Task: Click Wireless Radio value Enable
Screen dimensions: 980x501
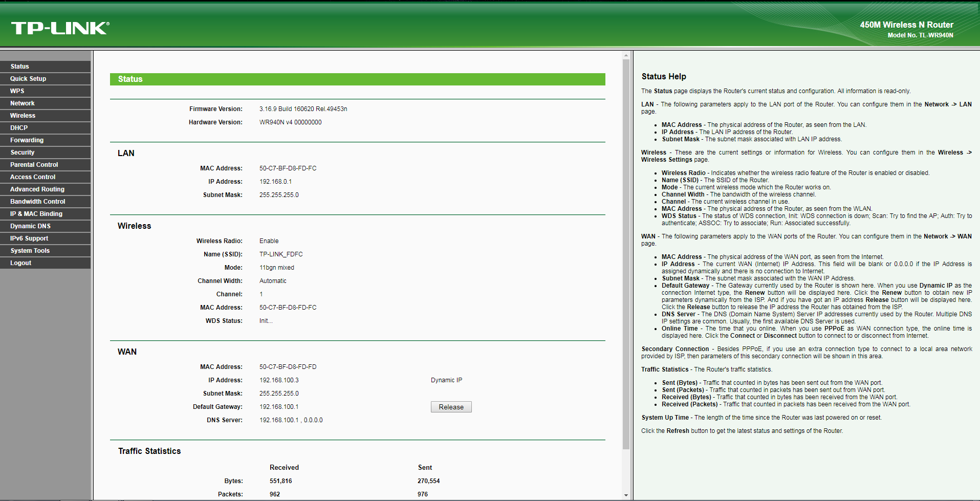Action: 269,241
